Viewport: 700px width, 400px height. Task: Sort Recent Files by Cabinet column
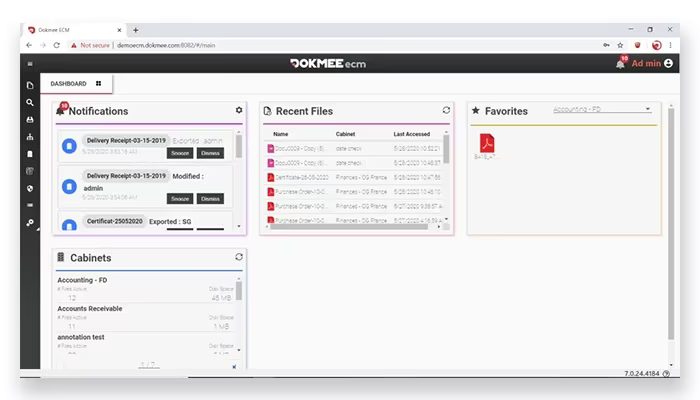coord(346,134)
